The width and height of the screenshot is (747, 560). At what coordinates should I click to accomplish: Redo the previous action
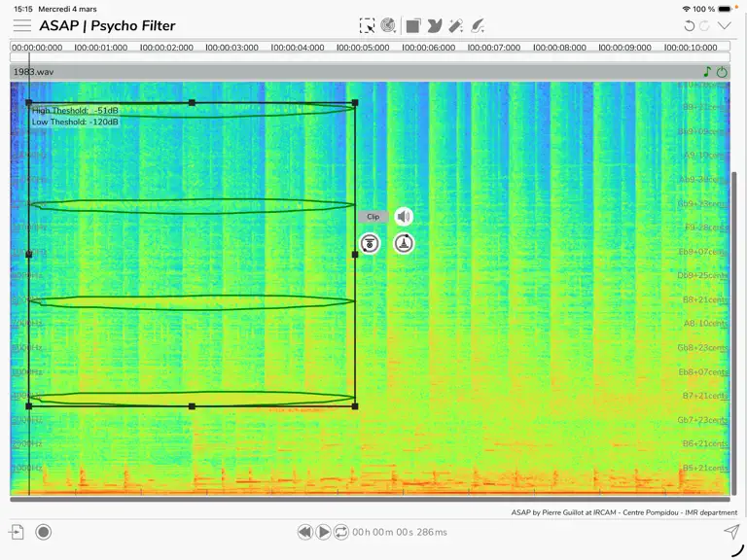[704, 25]
